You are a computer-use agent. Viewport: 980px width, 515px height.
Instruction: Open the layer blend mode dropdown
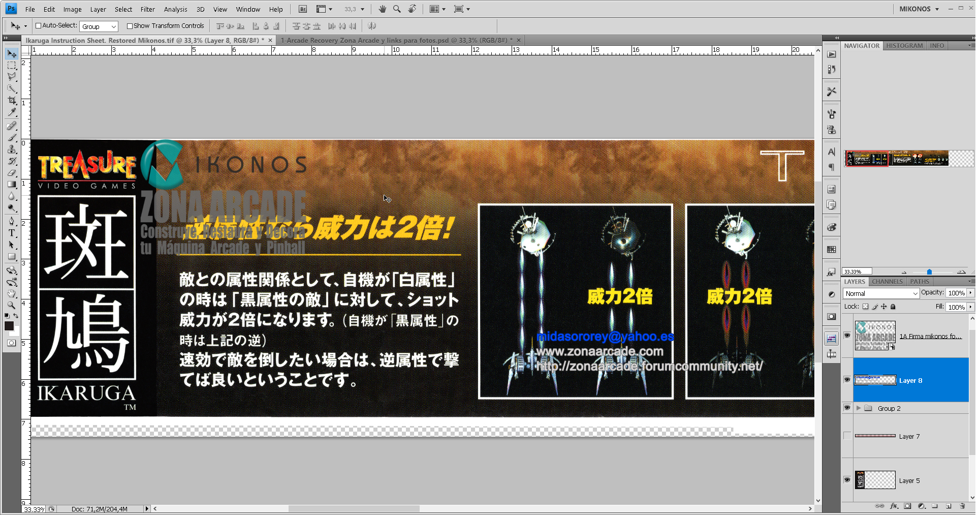pos(880,293)
